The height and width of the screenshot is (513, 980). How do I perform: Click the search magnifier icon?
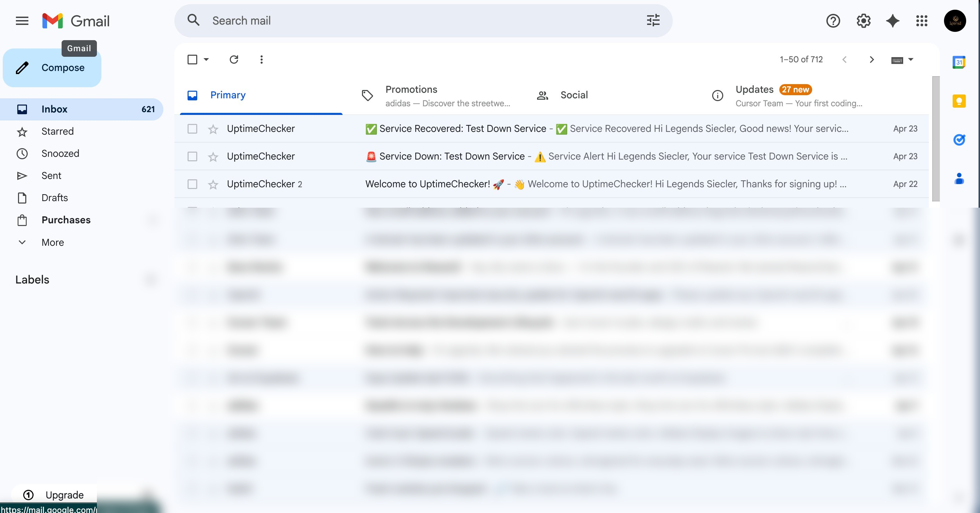[194, 20]
